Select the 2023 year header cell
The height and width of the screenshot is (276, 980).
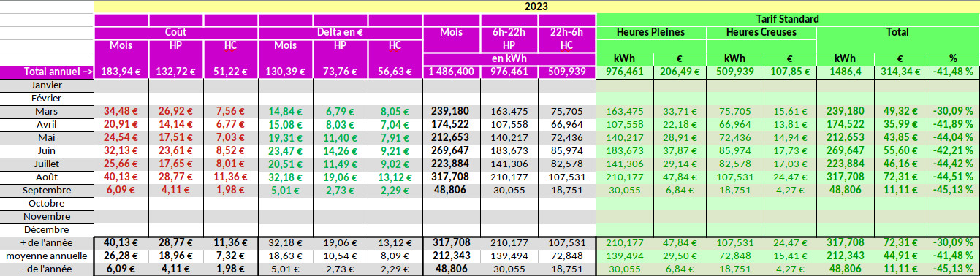coord(537,6)
